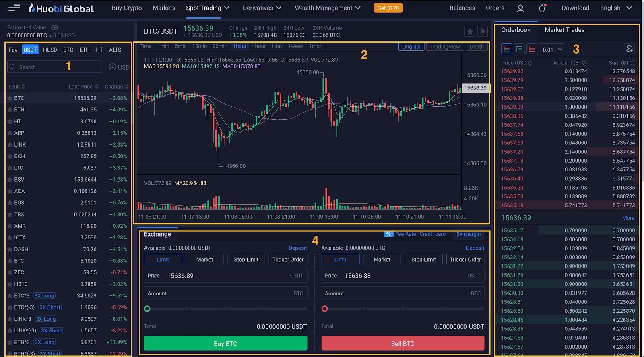This screenshot has width=644, height=357.
Task: Open the notifications bell icon
Action: pos(542,8)
